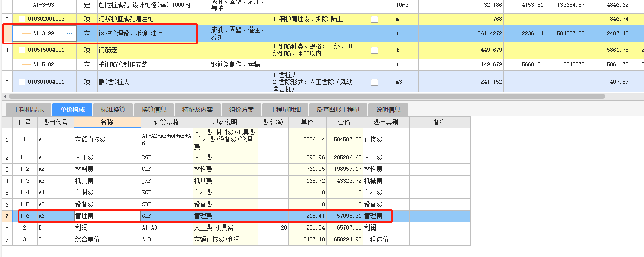Click the 名称 column header
The width and height of the screenshot is (644, 257).
point(107,122)
